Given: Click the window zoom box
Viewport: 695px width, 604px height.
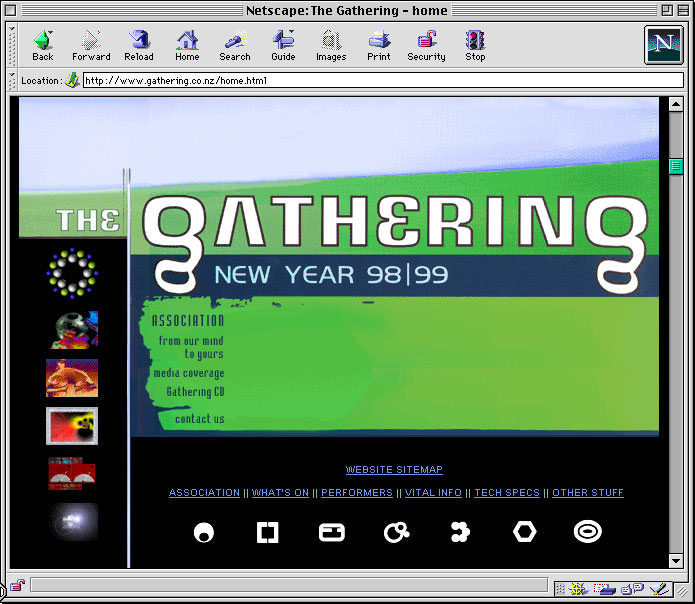Looking at the screenshot, I should click(x=667, y=10).
